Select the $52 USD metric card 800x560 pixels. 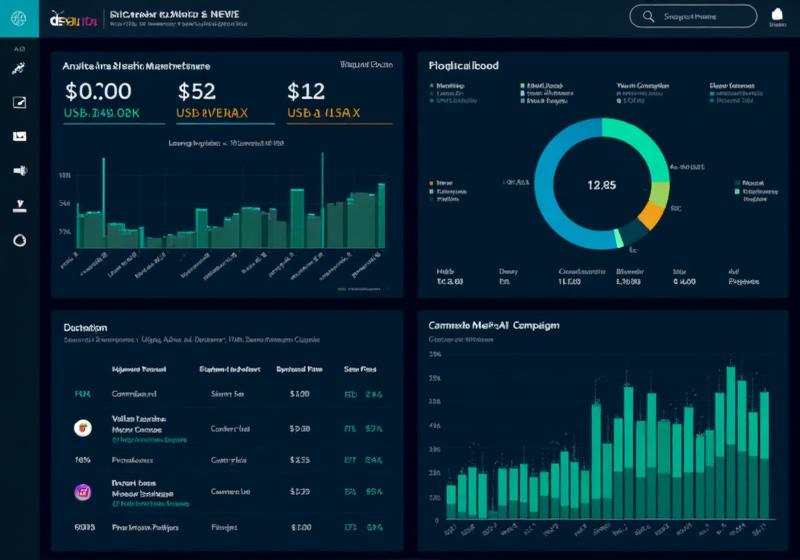point(223,101)
